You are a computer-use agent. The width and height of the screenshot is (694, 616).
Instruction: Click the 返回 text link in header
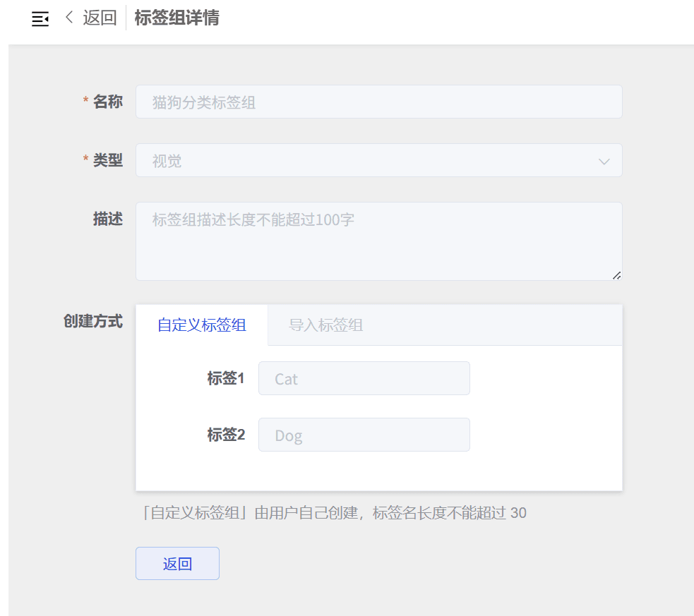[x=100, y=18]
